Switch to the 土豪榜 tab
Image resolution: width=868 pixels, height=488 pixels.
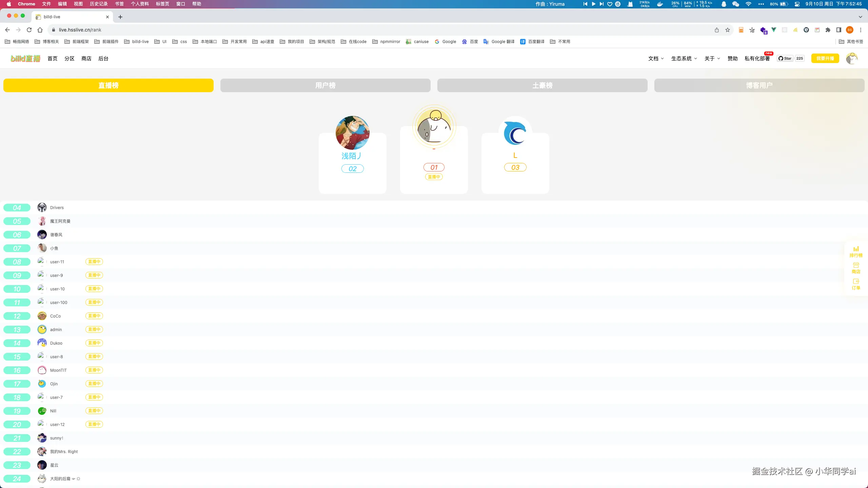coord(542,85)
